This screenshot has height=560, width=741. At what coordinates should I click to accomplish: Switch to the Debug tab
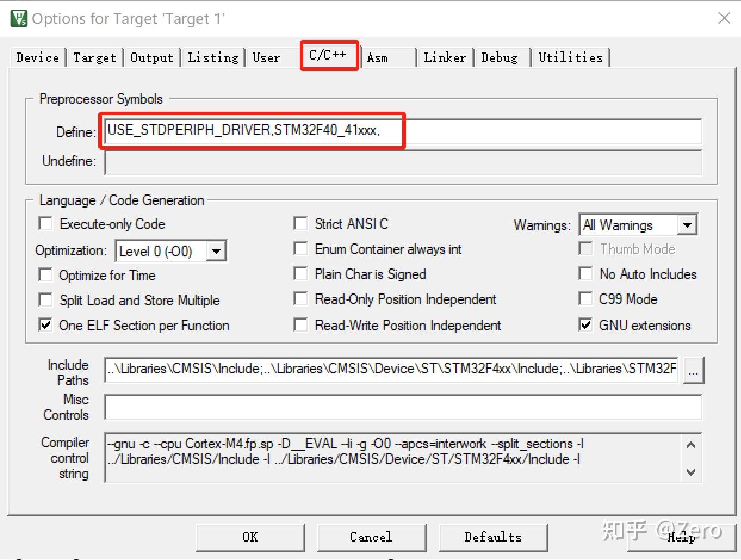coord(501,57)
